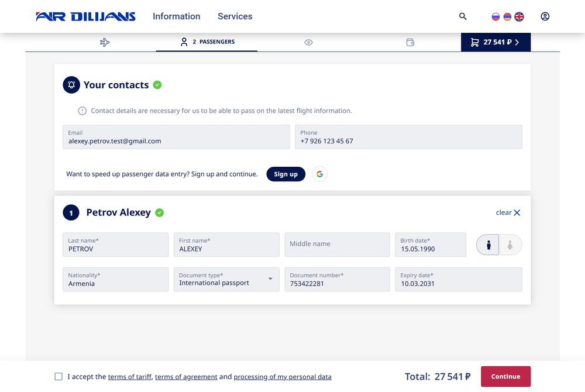
Task: Choose the English UK flag language
Action: [519, 17]
